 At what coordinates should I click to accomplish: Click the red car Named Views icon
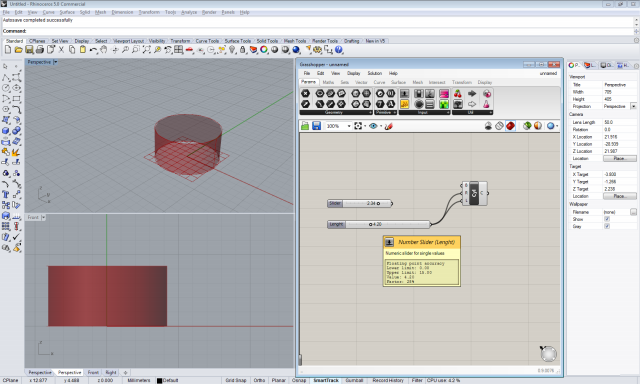pyautogui.click(x=189, y=50)
